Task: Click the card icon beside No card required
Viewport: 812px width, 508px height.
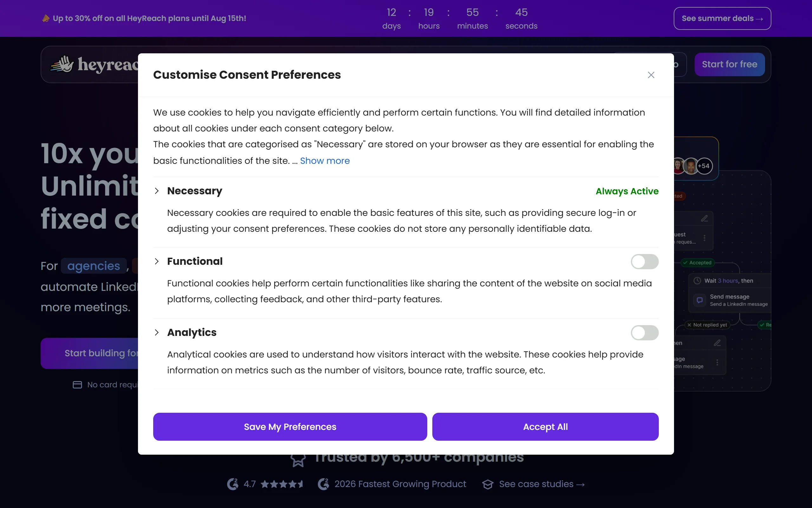Action: click(x=77, y=385)
